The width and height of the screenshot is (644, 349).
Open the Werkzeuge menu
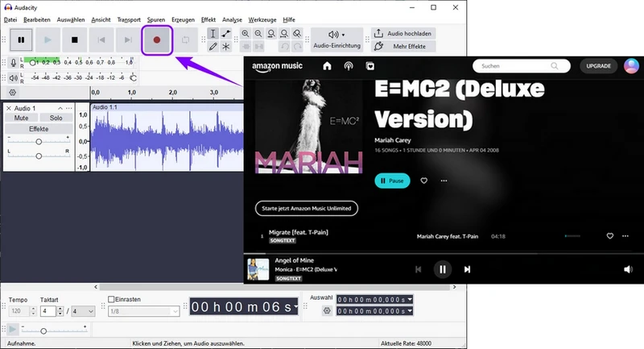coord(262,19)
